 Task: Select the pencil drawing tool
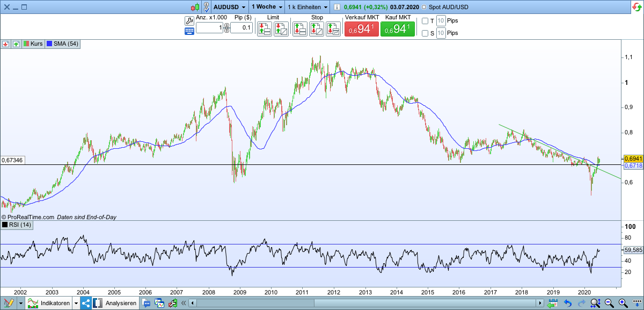click(9, 303)
